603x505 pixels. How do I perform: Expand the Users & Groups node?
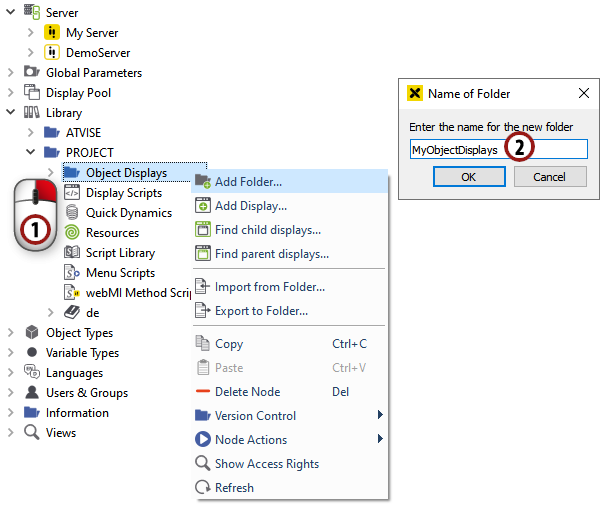11,392
